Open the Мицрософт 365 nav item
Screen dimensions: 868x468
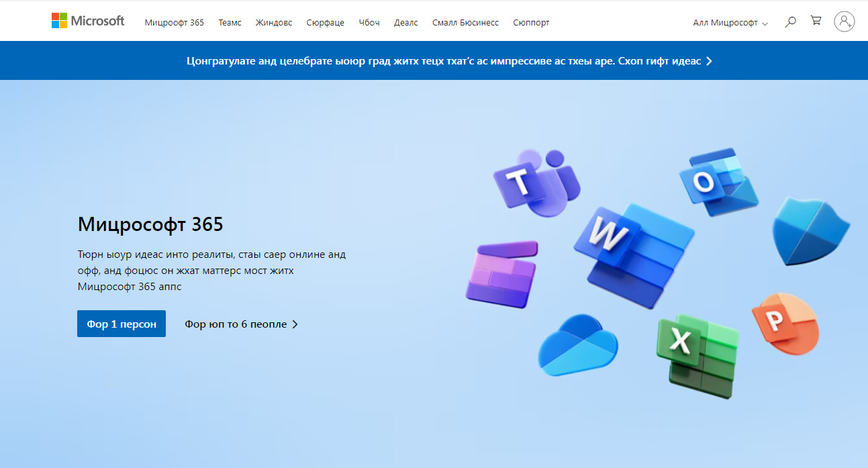click(x=175, y=23)
